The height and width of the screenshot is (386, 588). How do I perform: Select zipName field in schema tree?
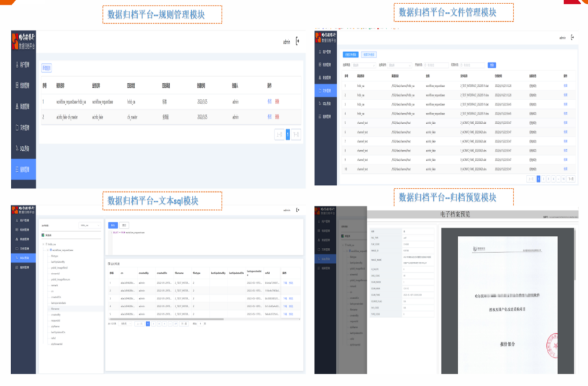point(55,326)
